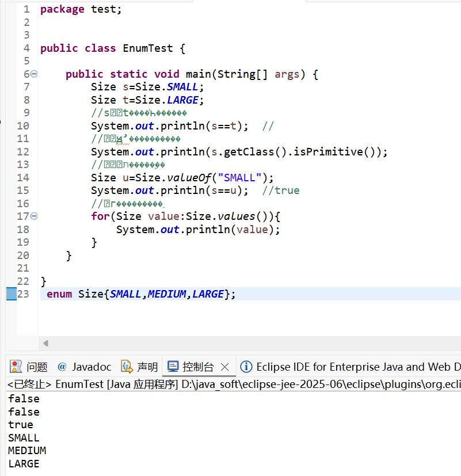Click the Problems tab icon
Screen dimensions: 461x476
tap(16, 367)
